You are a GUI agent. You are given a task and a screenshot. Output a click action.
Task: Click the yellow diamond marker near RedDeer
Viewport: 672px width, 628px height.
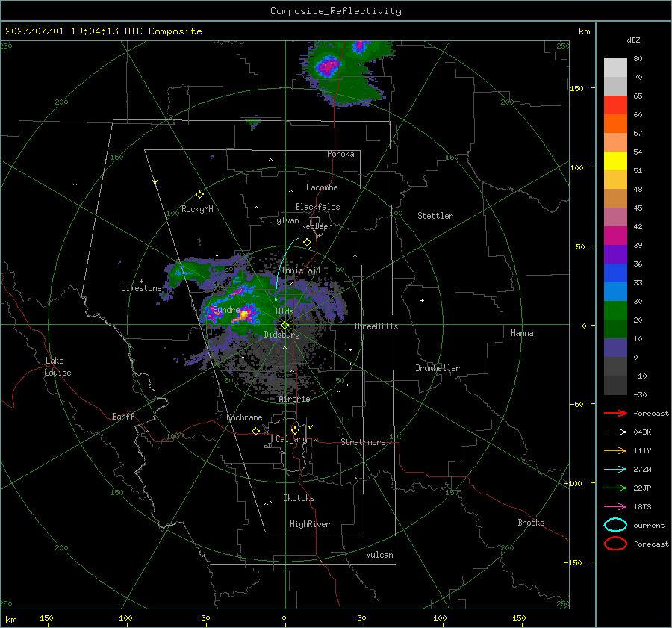(x=307, y=243)
